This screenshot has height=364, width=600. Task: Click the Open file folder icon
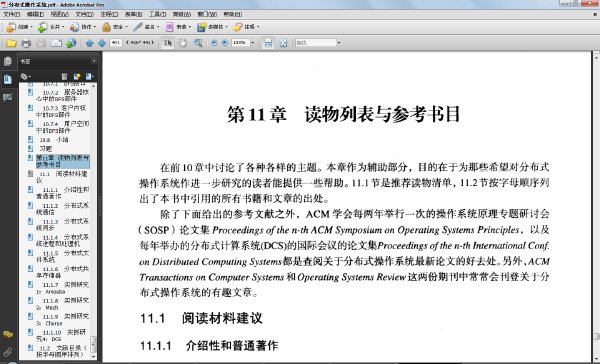click(x=11, y=43)
